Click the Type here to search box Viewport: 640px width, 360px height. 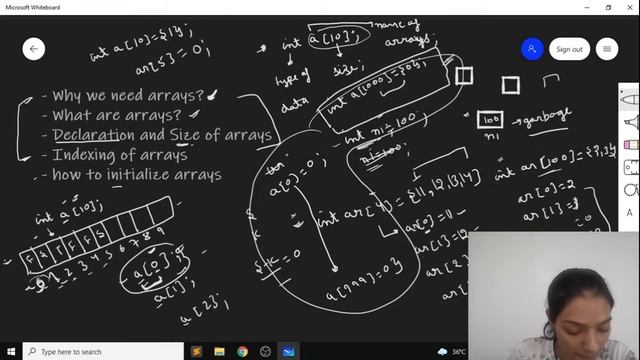tap(103, 351)
